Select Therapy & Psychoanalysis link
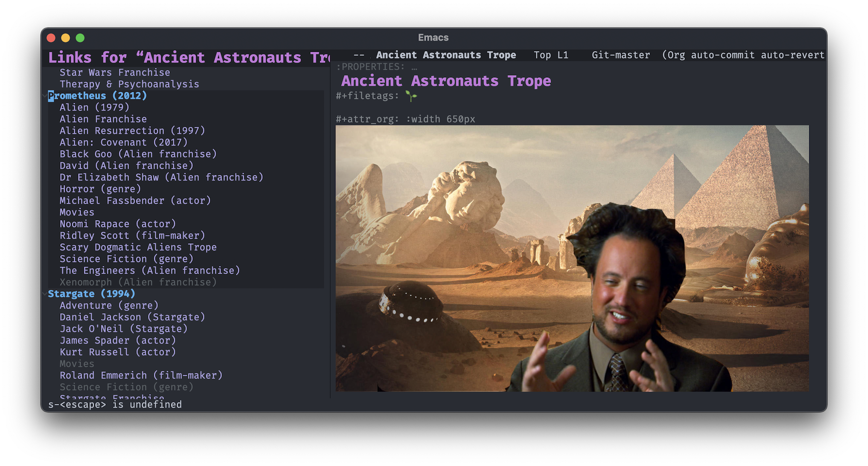Viewport: 868px width, 466px height. pos(130,84)
